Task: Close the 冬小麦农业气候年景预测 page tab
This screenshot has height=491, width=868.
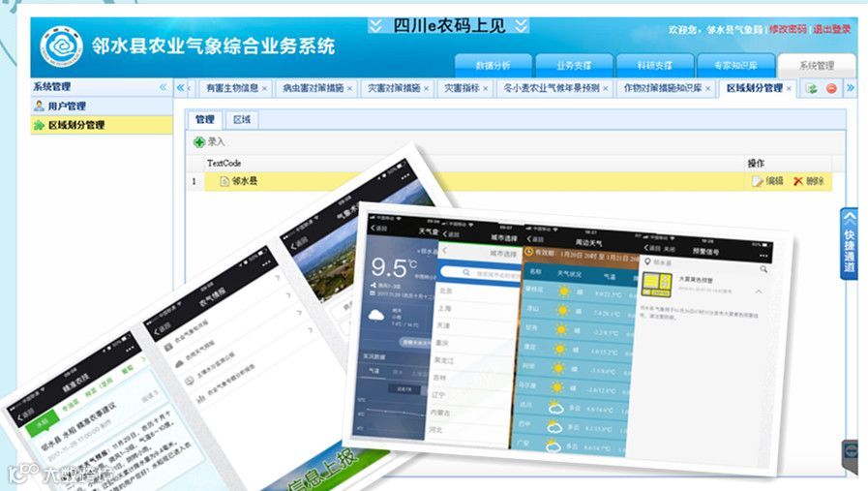Action: point(606,89)
